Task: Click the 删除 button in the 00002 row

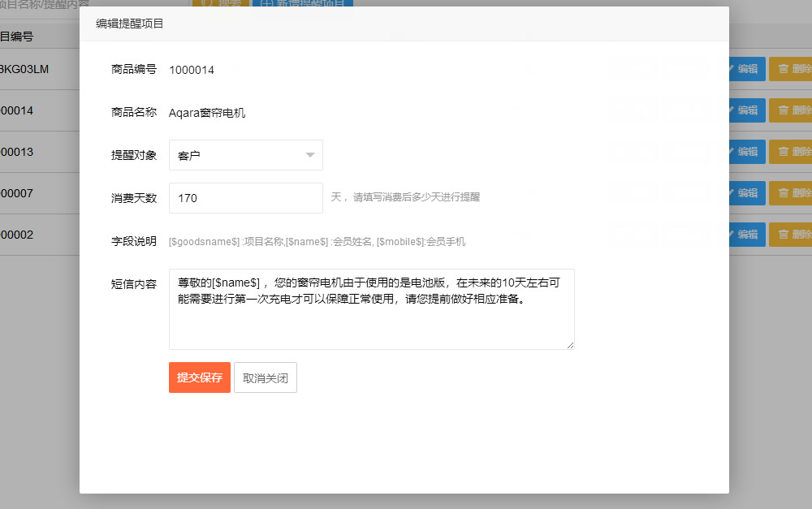Action: (791, 235)
